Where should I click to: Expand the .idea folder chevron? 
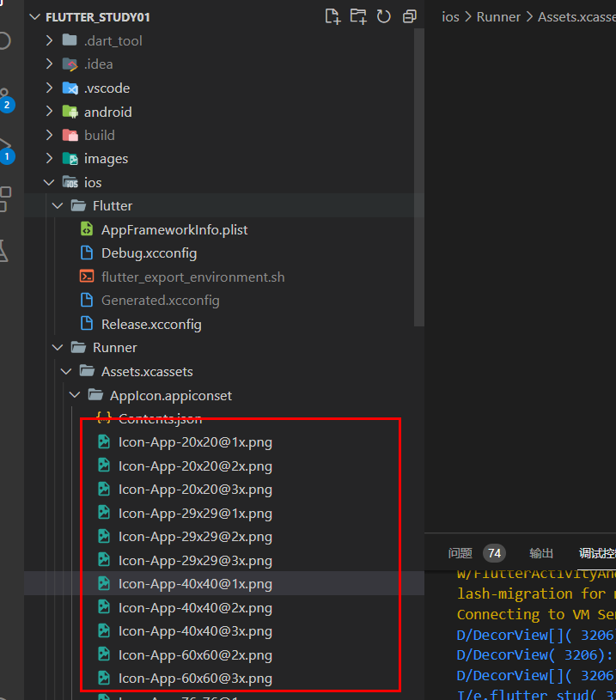point(50,64)
